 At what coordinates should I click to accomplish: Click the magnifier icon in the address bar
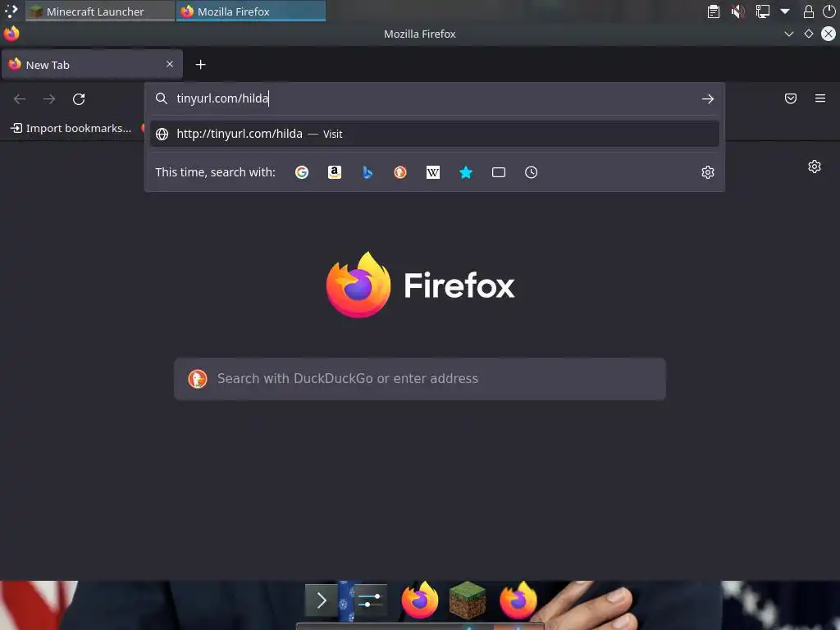[x=162, y=98]
